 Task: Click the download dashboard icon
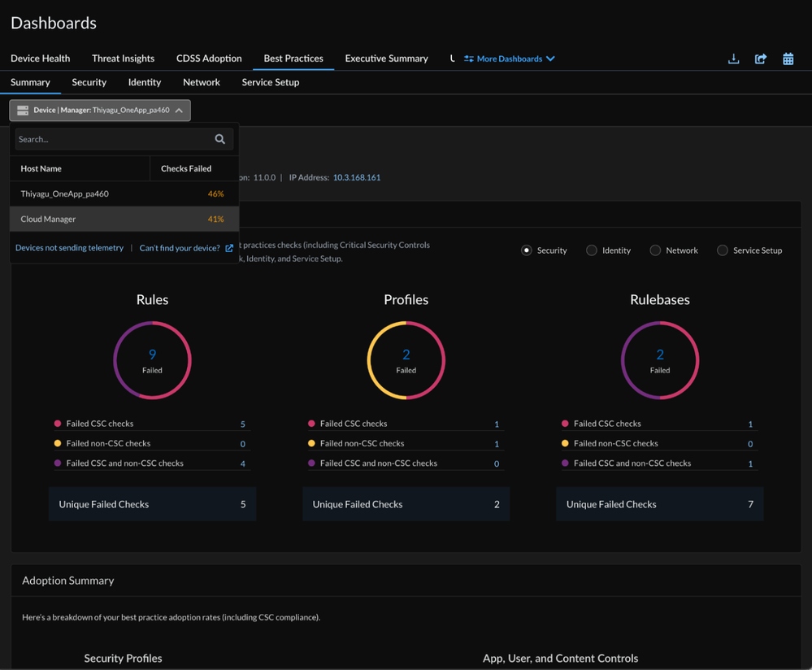(x=733, y=59)
